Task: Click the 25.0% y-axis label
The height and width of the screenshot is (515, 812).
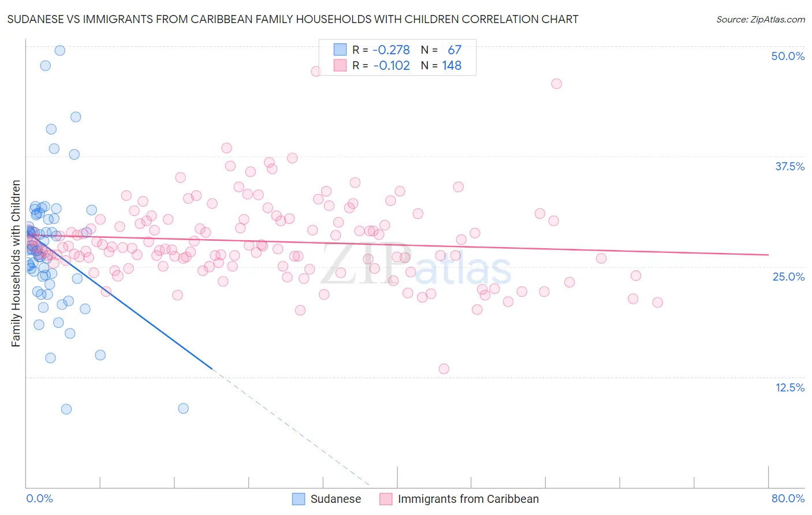Action: click(x=788, y=277)
